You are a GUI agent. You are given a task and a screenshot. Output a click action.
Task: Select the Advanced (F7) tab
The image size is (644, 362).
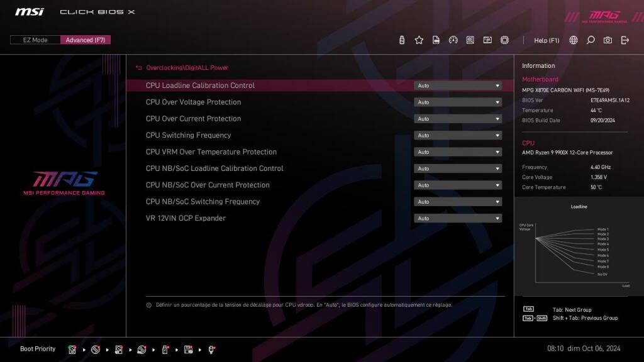coord(86,40)
